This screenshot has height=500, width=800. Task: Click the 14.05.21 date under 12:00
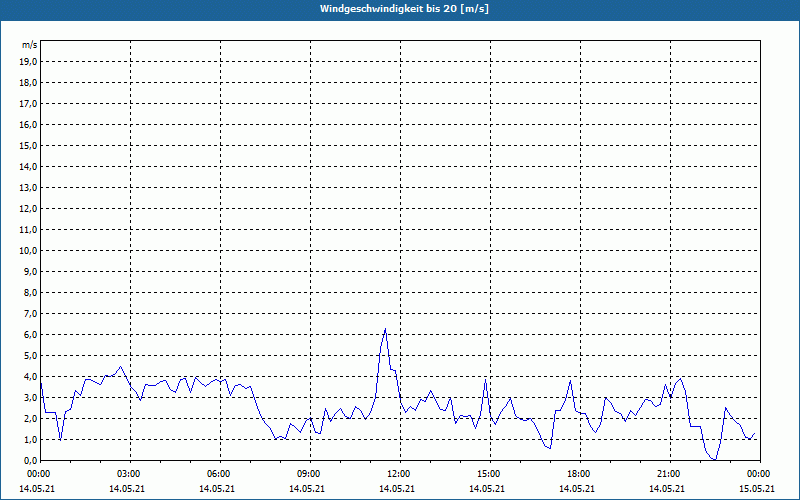pos(396,488)
